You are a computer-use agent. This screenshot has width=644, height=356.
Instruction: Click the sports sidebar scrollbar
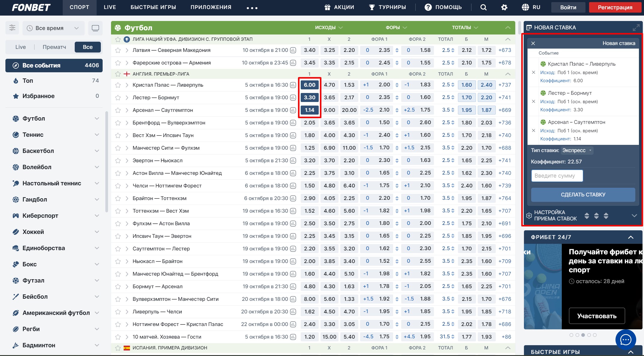107,162
